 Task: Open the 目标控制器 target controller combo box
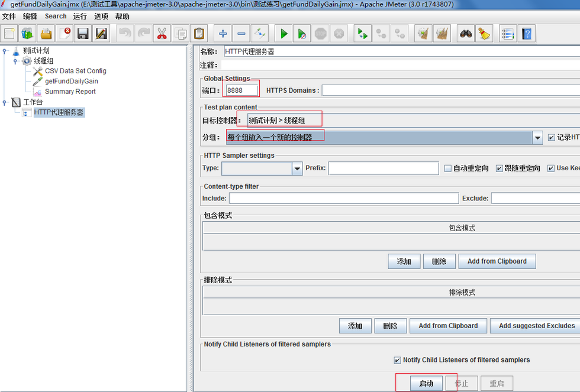point(414,121)
